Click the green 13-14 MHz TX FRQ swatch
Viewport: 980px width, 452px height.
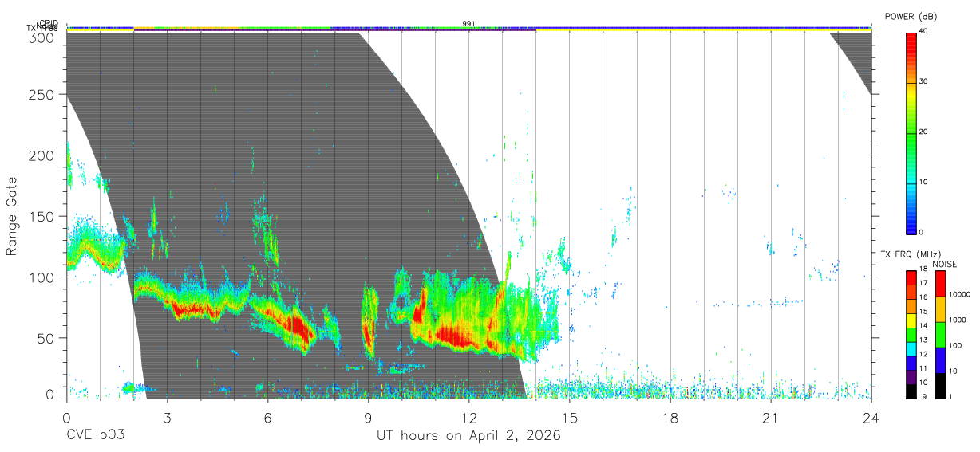pyautogui.click(x=911, y=335)
